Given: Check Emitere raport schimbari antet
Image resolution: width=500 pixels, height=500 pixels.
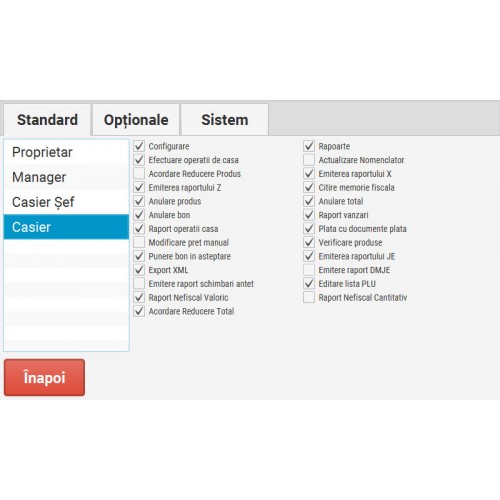Looking at the screenshot, I should [139, 283].
